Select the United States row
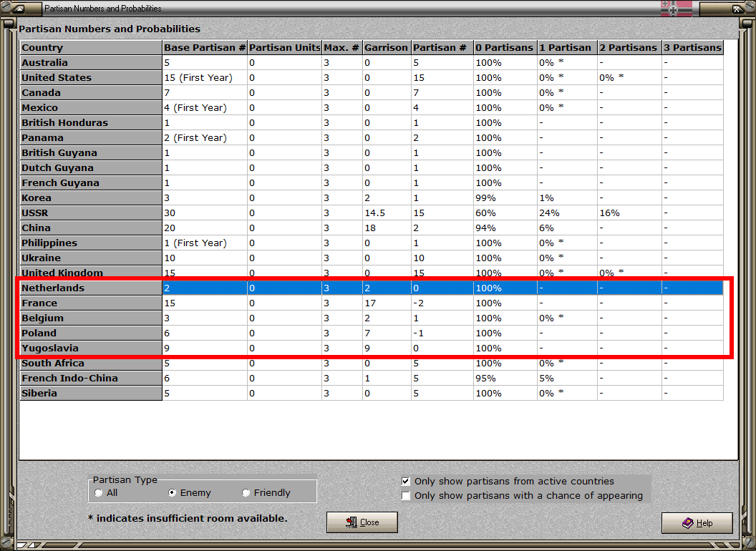756x551 pixels. pos(372,77)
